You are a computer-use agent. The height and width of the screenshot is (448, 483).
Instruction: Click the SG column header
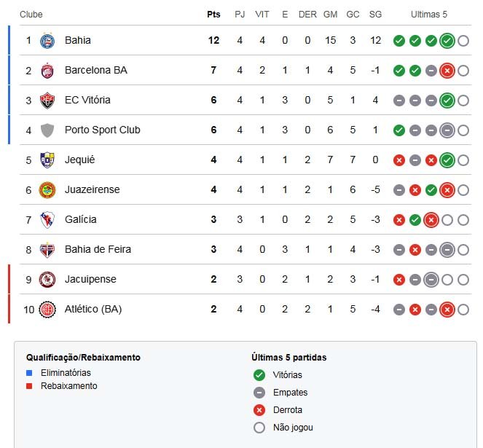[x=375, y=15]
